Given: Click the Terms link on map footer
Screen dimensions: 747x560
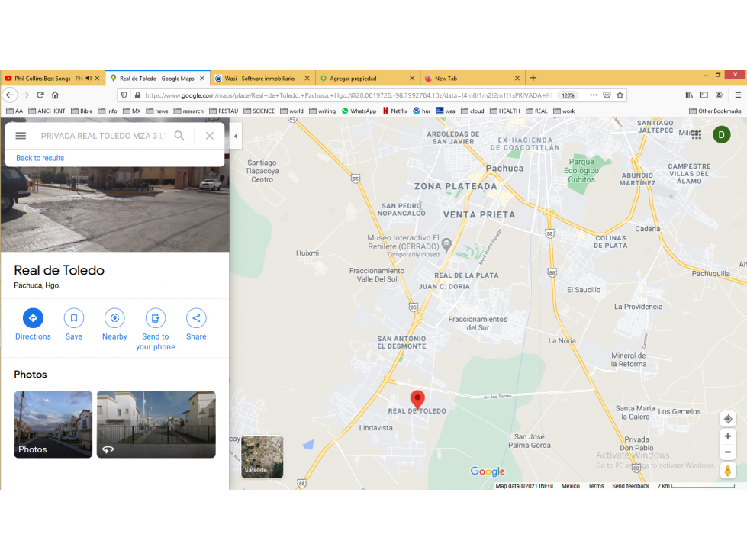Looking at the screenshot, I should 595,486.
